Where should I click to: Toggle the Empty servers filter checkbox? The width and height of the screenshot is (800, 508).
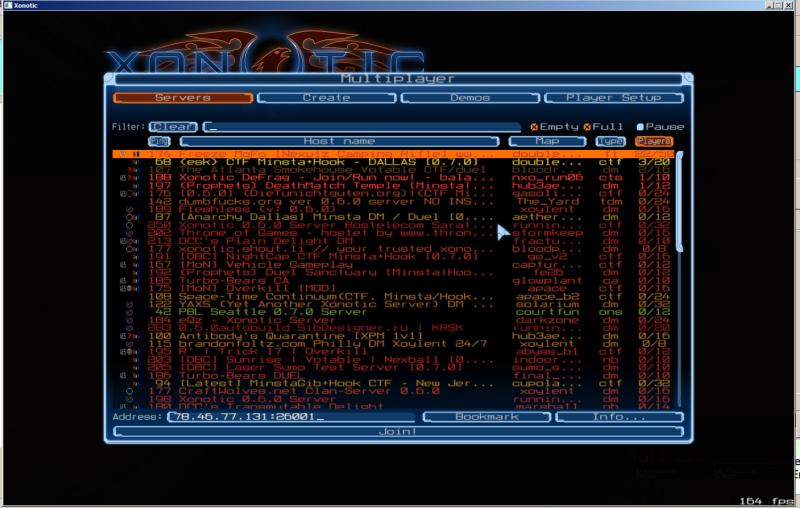click(534, 126)
